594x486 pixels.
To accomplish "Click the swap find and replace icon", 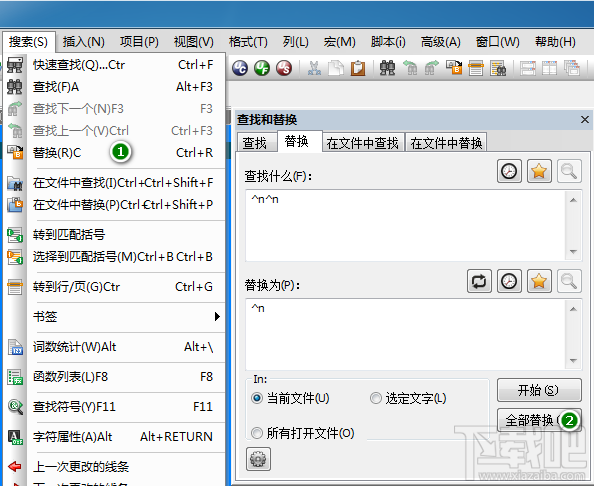I will (479, 281).
